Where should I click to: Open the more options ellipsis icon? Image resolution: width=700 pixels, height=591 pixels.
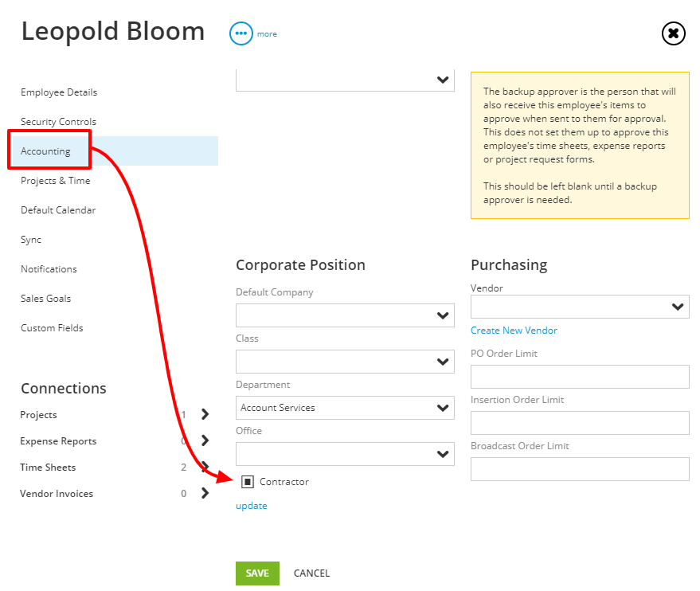(x=241, y=33)
